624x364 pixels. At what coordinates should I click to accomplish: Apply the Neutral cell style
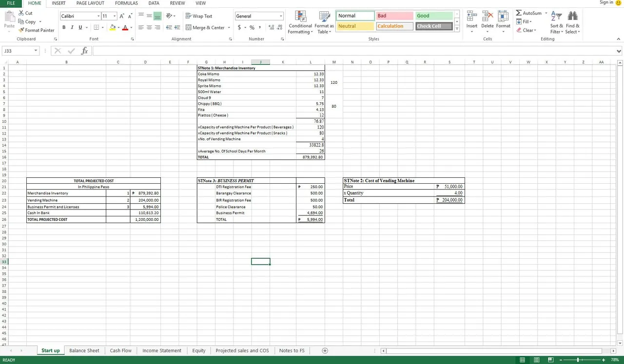tap(355, 26)
